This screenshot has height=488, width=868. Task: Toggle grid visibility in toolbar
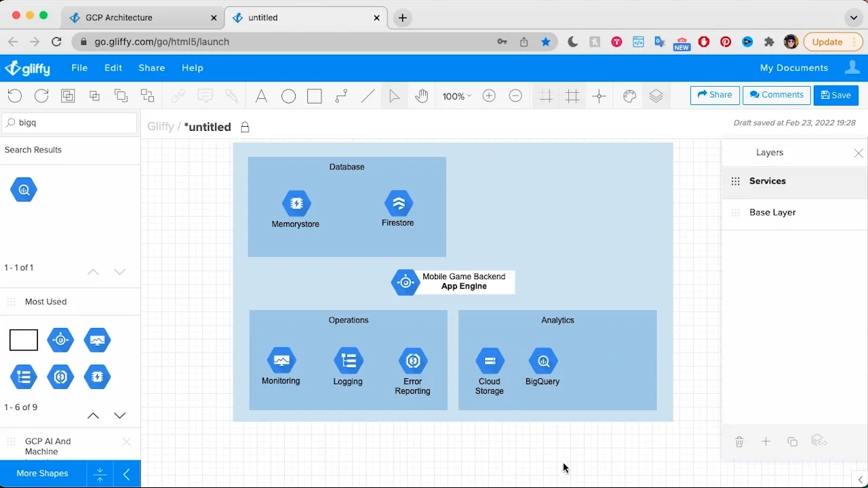[x=572, y=96]
